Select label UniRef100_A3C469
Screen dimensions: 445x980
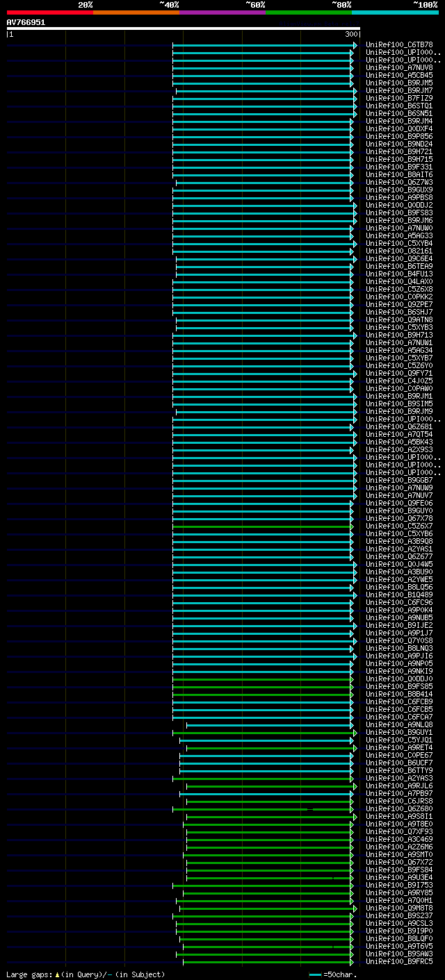(399, 840)
